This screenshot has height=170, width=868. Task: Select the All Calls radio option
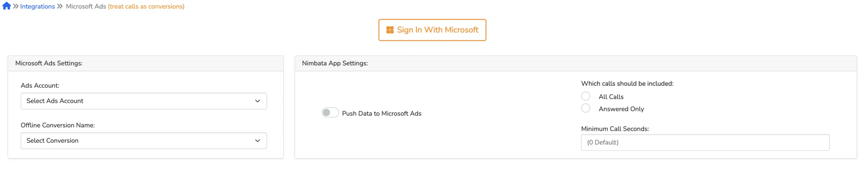tap(585, 96)
